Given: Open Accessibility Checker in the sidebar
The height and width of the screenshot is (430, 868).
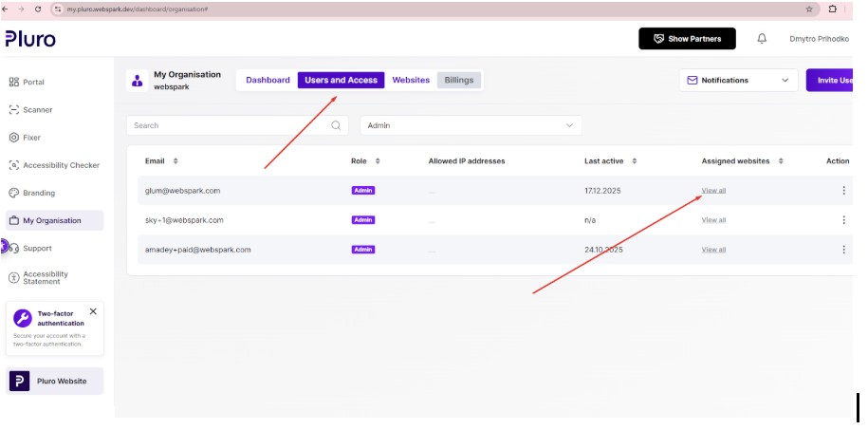Looking at the screenshot, I should point(54,165).
